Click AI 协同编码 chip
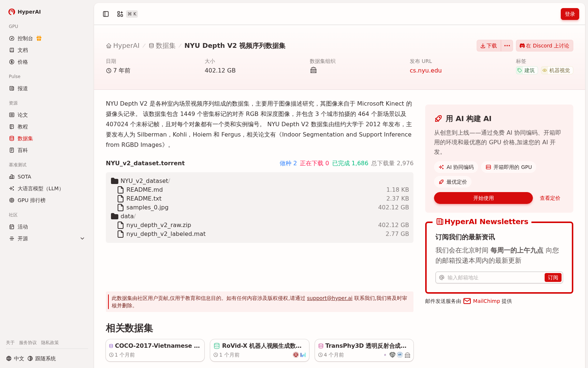Screen dimensions: 588x368 click(x=456, y=167)
